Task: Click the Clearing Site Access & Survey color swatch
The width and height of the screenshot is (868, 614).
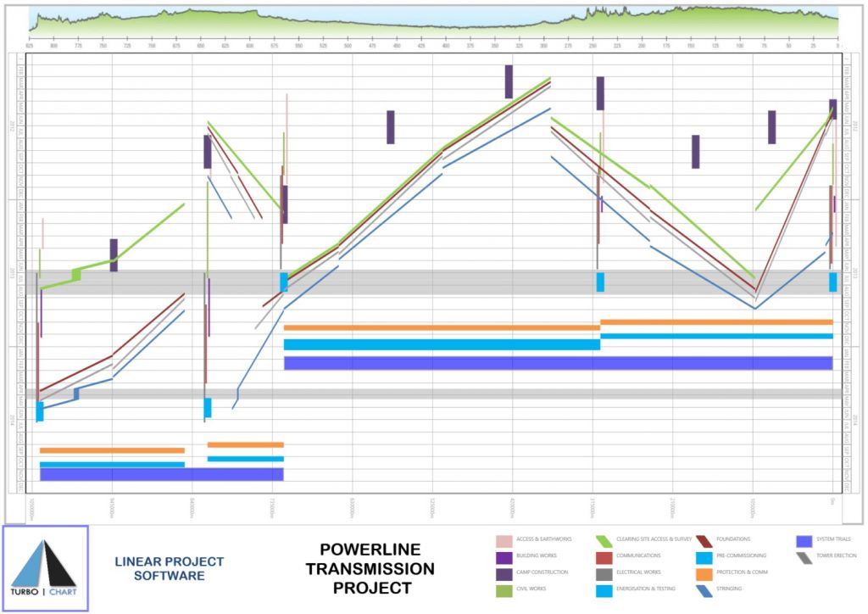Action: pos(604,540)
